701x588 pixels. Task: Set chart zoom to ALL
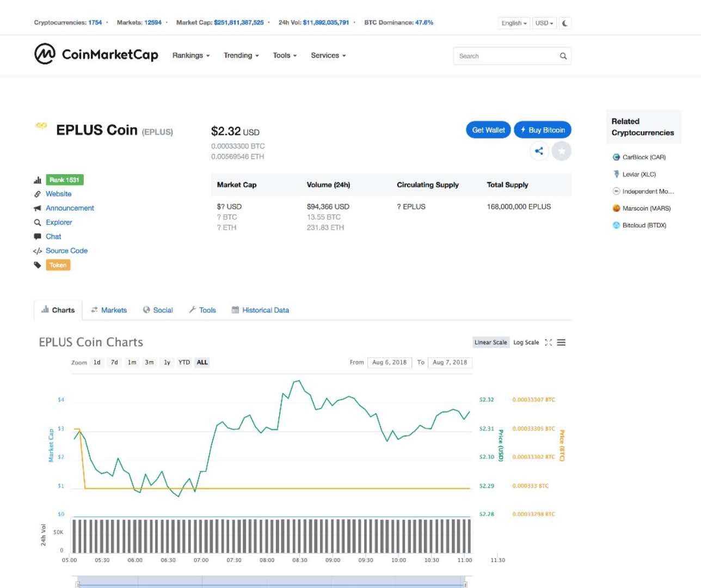pyautogui.click(x=202, y=363)
